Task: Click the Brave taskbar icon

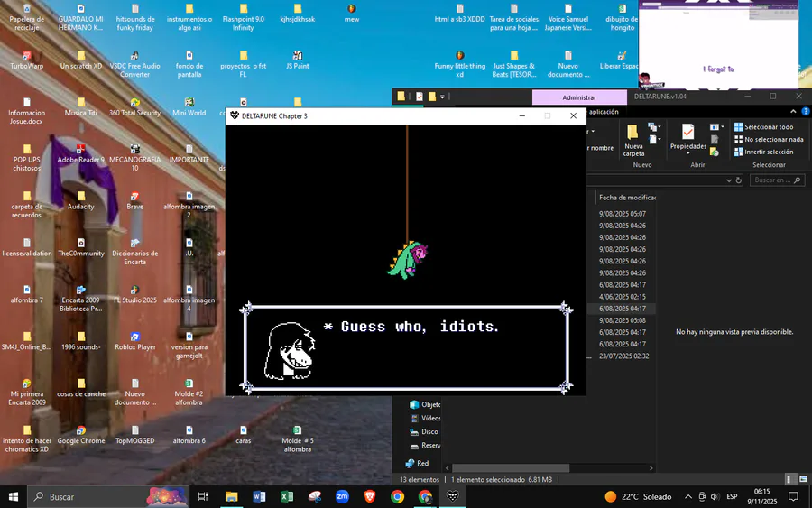Action: tap(370, 496)
